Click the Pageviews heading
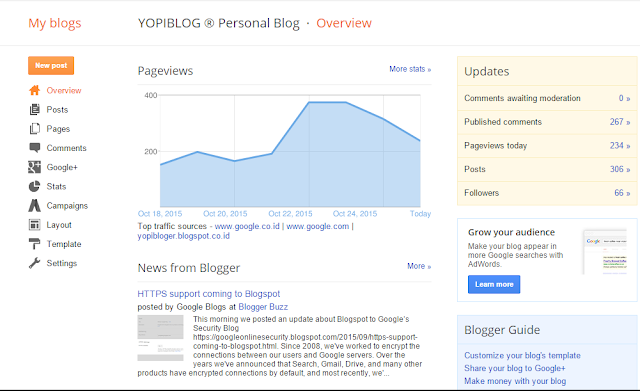Viewport: 640px width, 391px height. click(x=165, y=71)
